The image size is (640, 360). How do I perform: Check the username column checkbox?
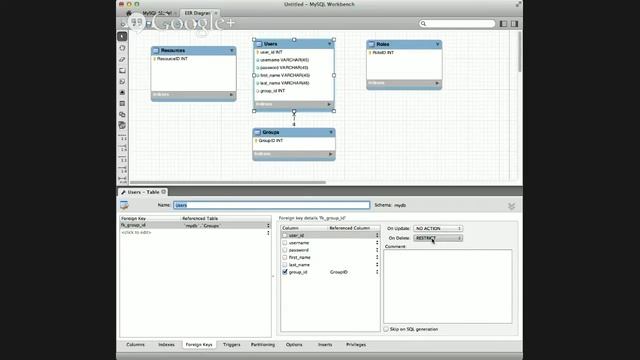click(x=285, y=243)
